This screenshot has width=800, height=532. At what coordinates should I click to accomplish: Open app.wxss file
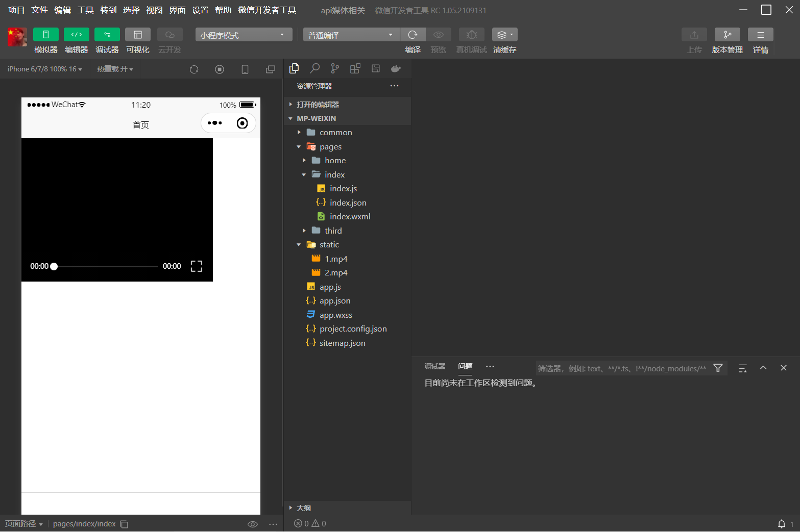(347, 315)
